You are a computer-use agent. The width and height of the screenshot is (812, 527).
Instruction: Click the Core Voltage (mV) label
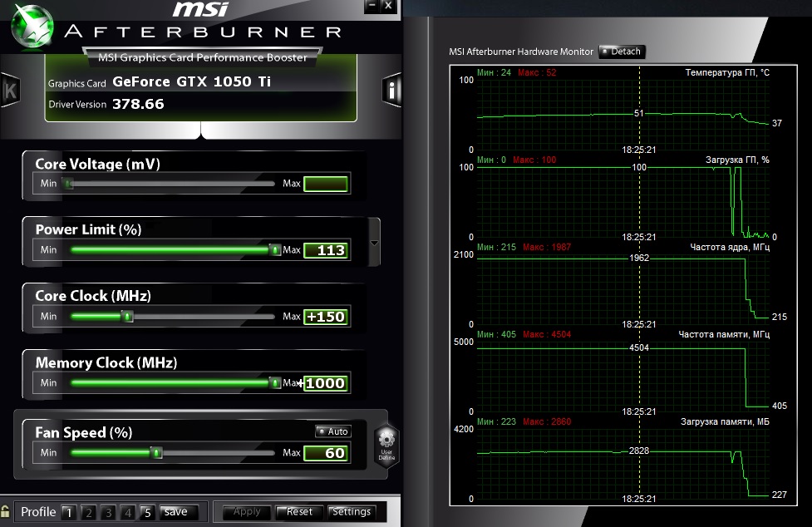click(x=98, y=164)
